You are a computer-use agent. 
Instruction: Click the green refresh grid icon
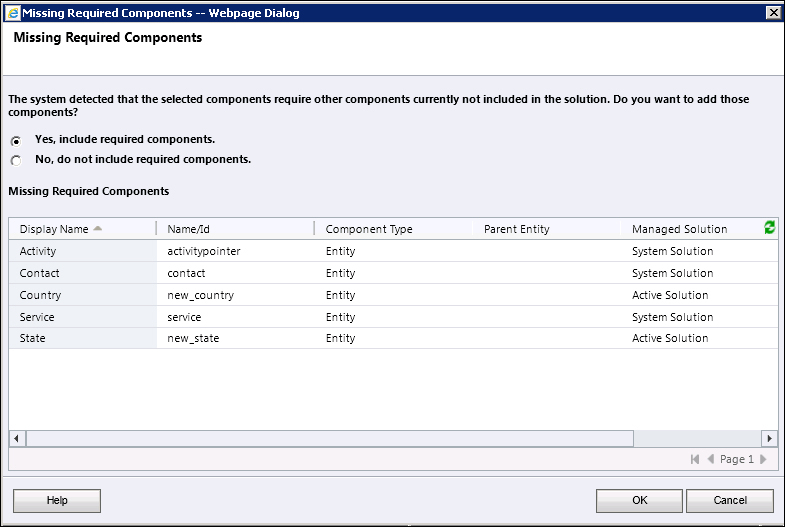pos(769,228)
